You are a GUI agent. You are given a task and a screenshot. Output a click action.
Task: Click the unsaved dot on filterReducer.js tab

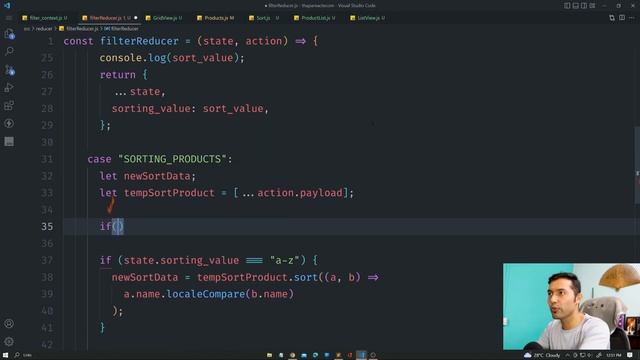pyautogui.click(x=136, y=18)
